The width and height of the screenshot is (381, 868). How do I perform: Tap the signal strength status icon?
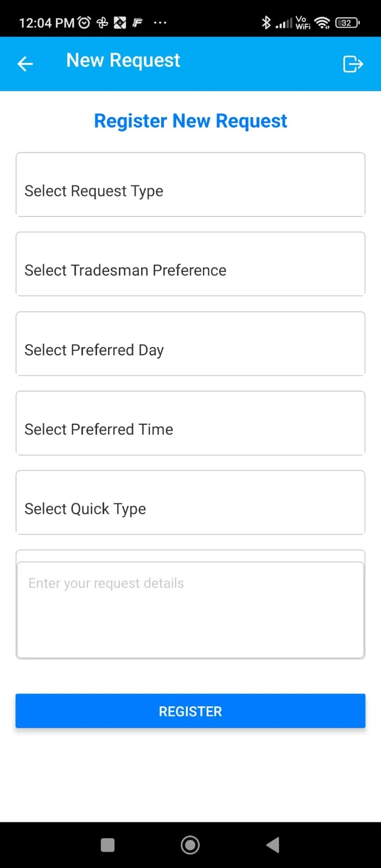point(283,23)
